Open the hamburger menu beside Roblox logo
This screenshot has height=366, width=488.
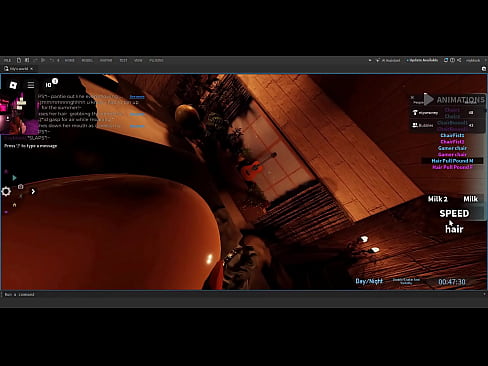tap(31, 85)
